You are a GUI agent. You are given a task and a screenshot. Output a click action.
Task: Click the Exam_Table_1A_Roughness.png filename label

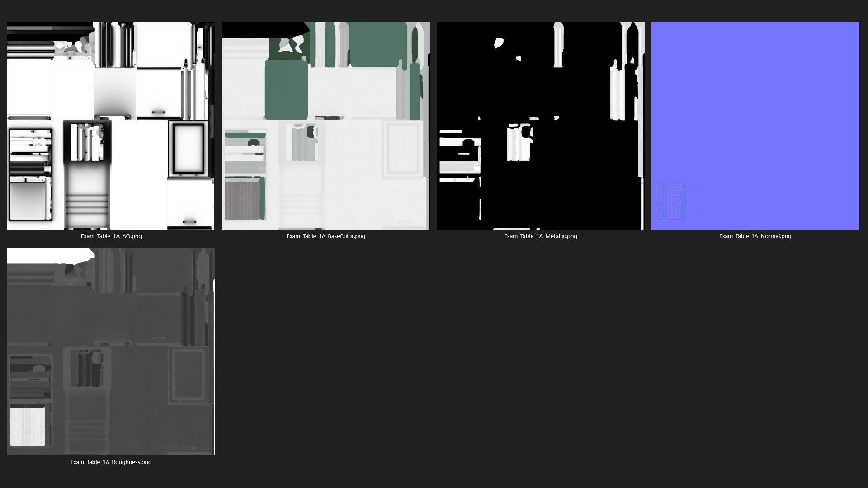(111, 462)
